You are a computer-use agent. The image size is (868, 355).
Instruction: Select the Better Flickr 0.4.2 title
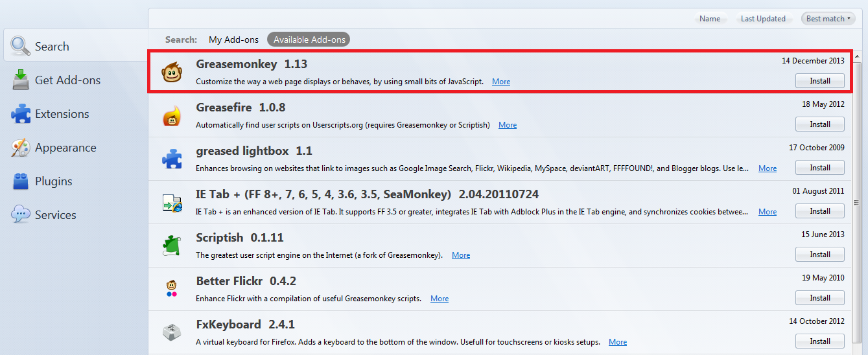click(246, 281)
